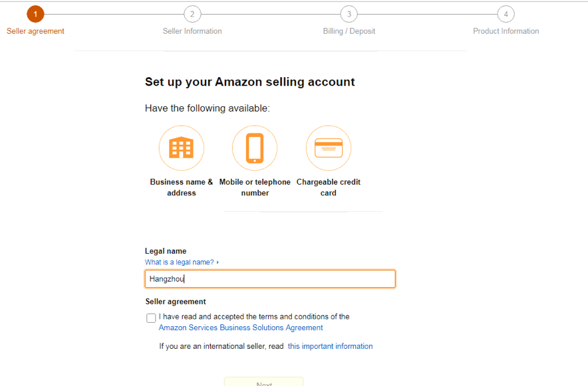Click 'Business name & address' caption

(182, 187)
